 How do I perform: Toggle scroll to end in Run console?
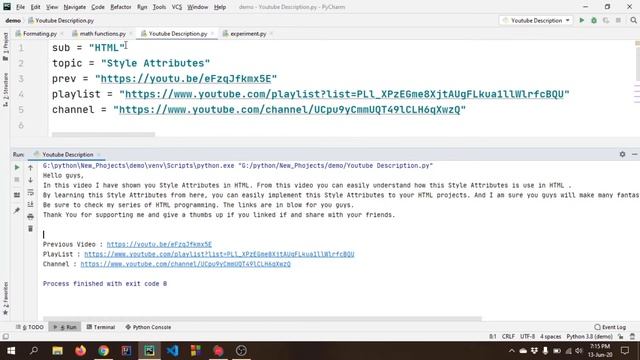[30, 204]
